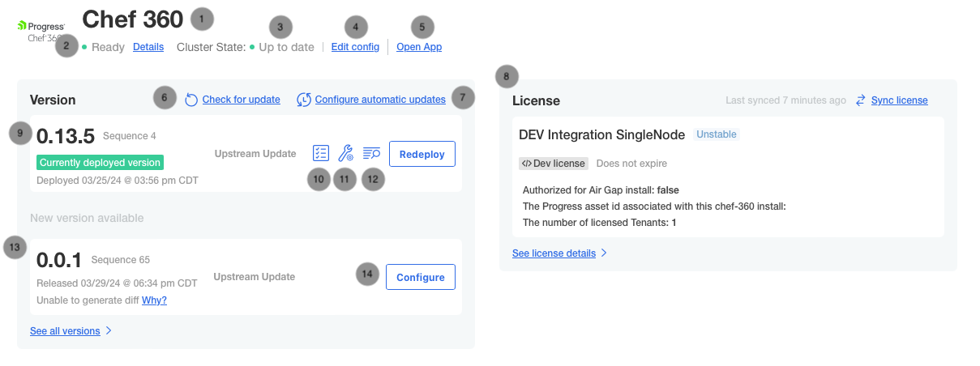Expand the See license details chevron

click(603, 253)
